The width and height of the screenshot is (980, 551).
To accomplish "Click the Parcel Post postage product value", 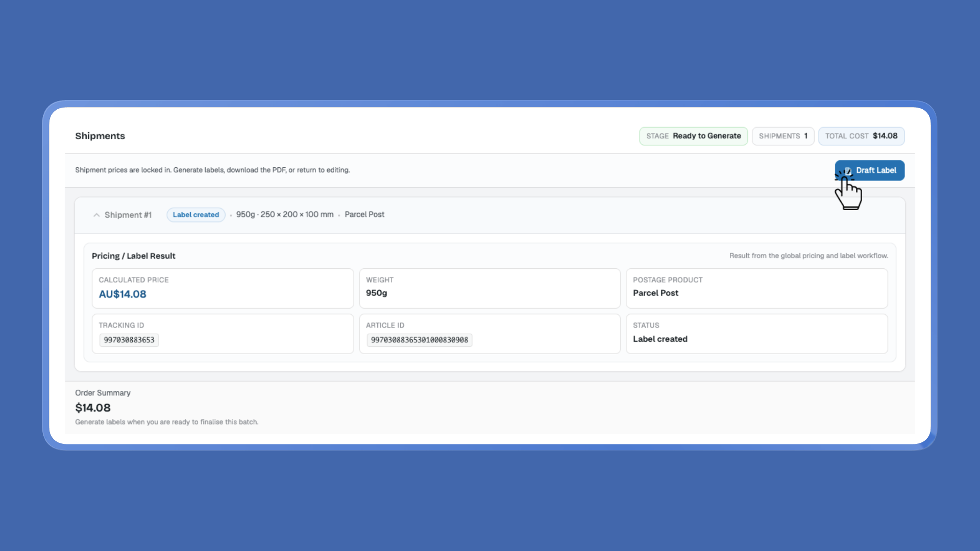I will 655,293.
